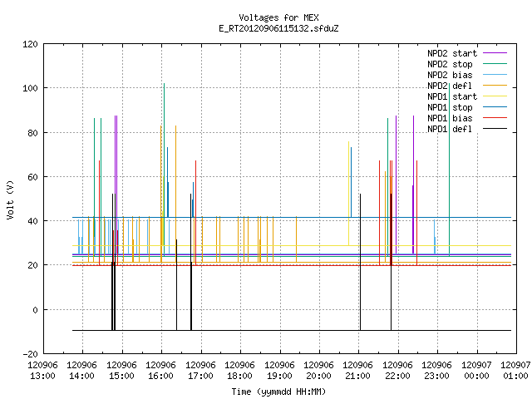The image size is (532, 399).
Task: Click the 'Volt (V)' y-axis label
Action: click(x=11, y=199)
